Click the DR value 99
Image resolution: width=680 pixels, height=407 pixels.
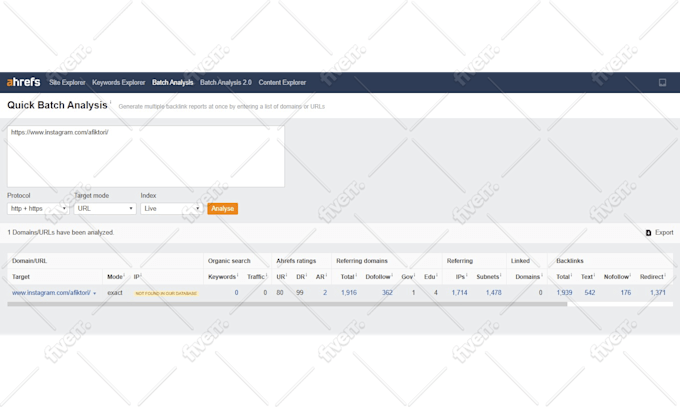[300, 293]
